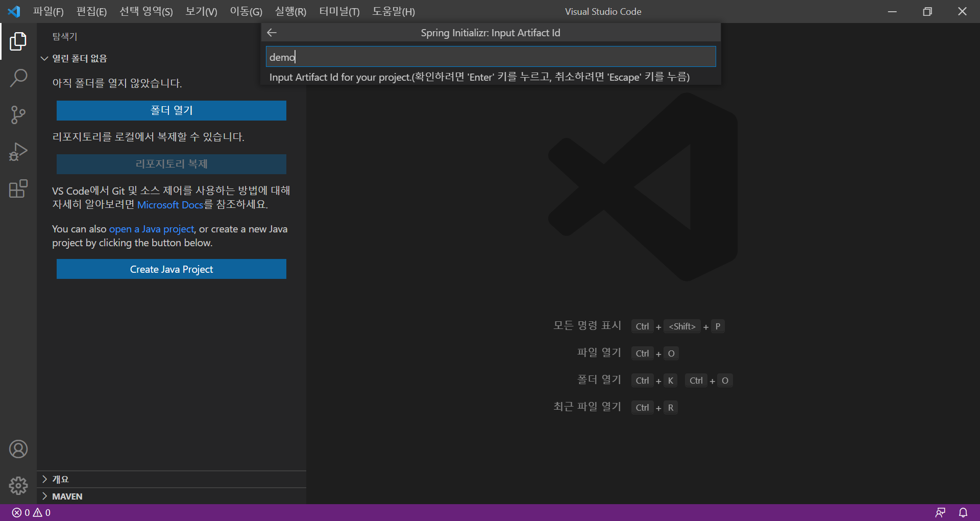Minimize the Visual Studio Code window
This screenshot has width=980, height=521.
click(892, 11)
